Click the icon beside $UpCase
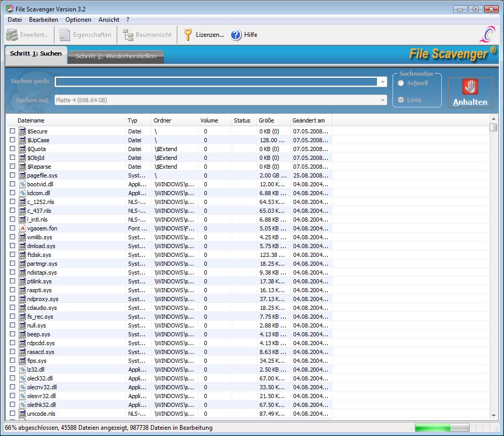The width and height of the screenshot is (504, 436). click(22, 140)
